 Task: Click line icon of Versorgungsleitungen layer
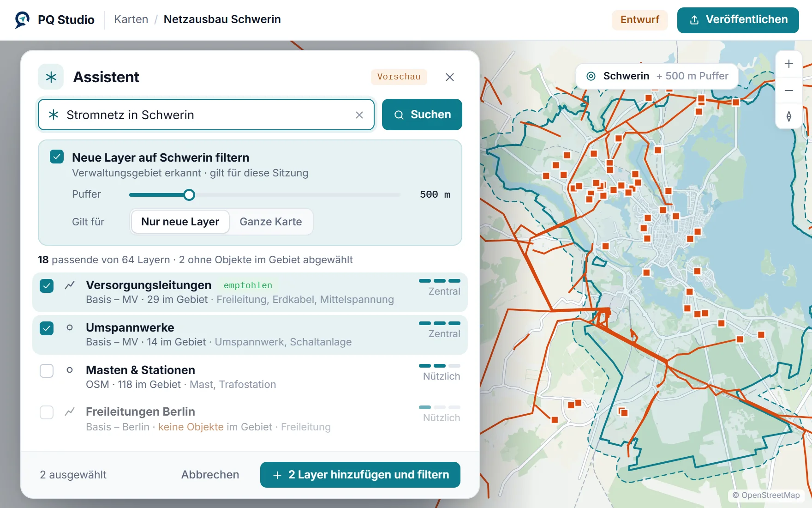pos(70,285)
